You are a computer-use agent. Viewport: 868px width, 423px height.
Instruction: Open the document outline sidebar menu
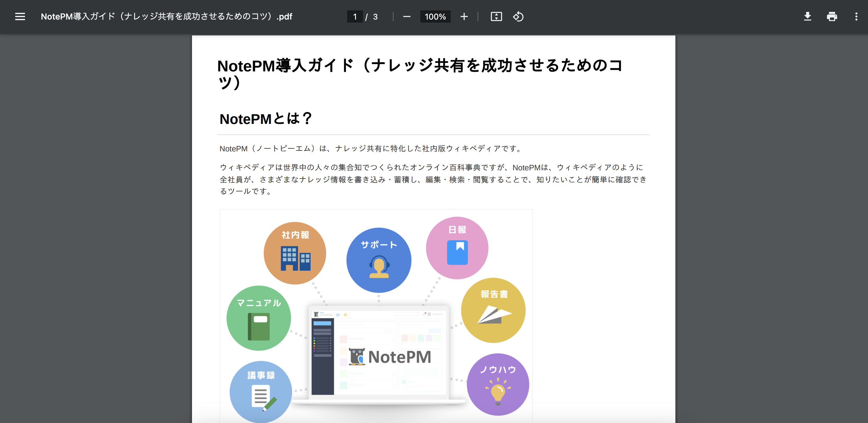click(20, 16)
